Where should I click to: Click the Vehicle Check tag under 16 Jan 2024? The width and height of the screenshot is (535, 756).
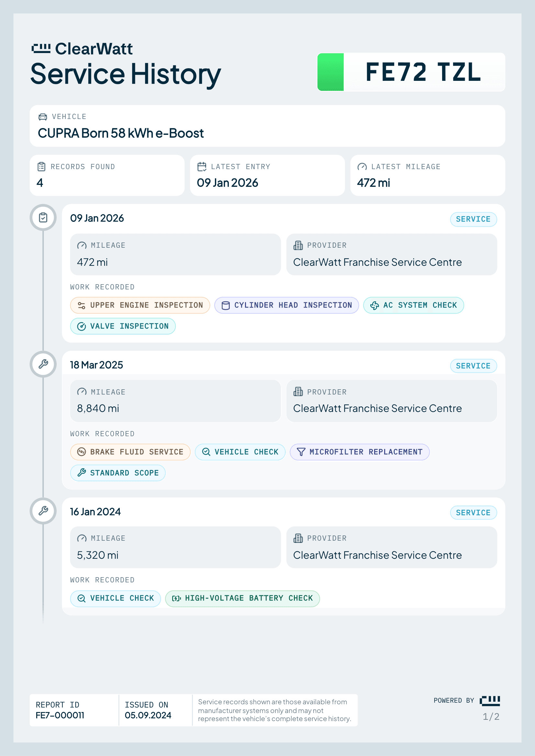(115, 599)
